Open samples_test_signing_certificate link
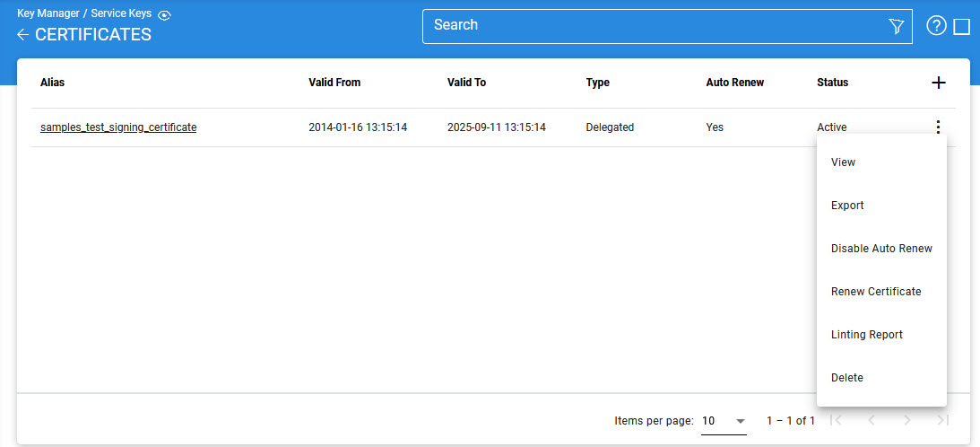 [x=118, y=127]
